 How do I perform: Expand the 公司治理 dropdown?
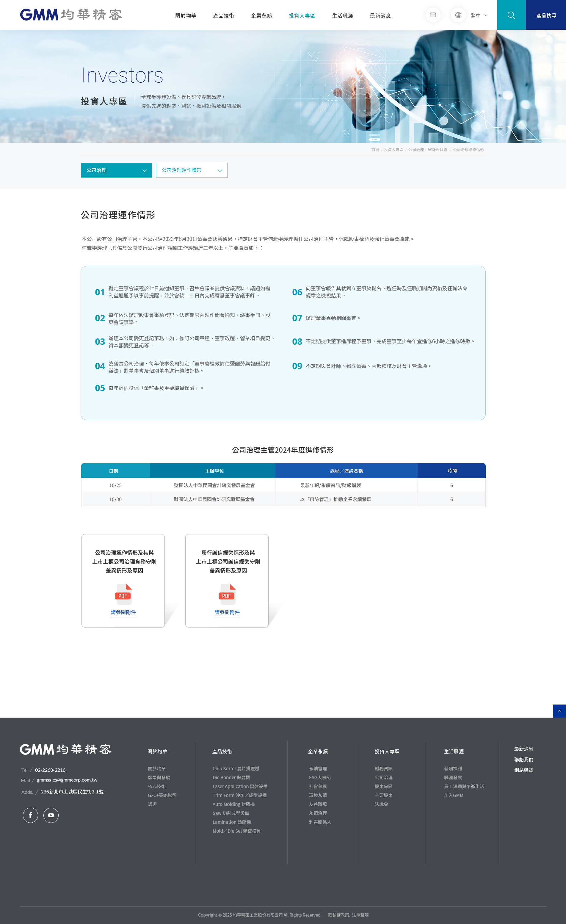(x=117, y=170)
